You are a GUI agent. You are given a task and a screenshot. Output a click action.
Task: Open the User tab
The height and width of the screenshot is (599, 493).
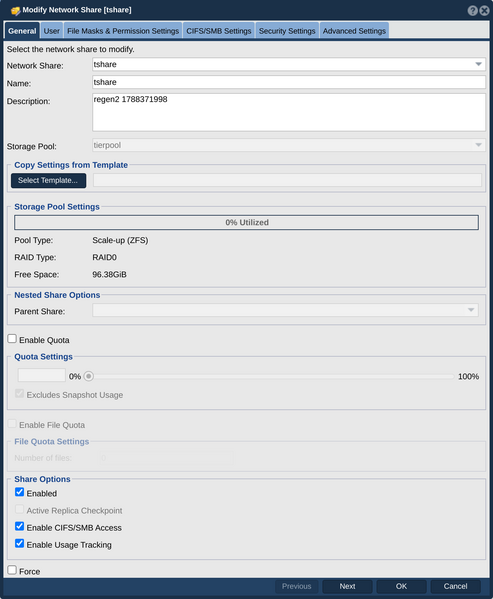tap(52, 31)
